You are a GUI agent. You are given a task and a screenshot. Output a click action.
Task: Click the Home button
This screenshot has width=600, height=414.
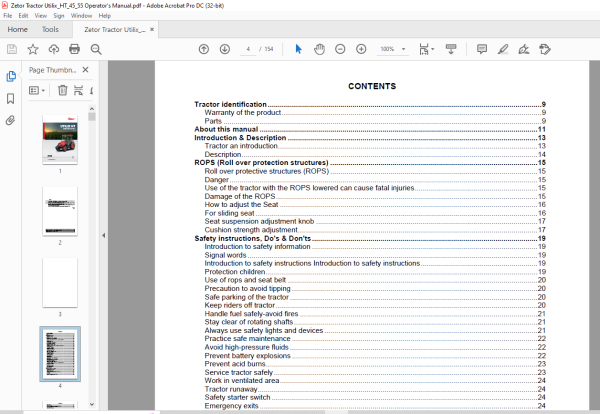tap(18, 29)
